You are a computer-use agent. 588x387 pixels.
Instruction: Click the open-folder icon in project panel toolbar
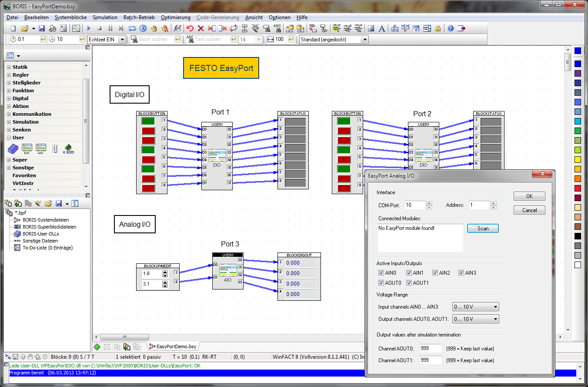[48, 203]
